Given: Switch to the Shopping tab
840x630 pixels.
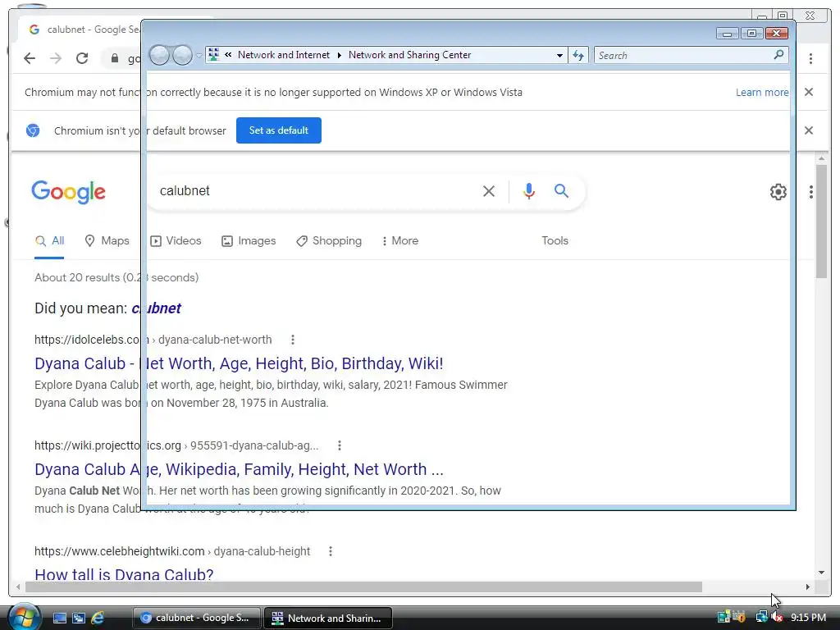Looking at the screenshot, I should 329,241.
